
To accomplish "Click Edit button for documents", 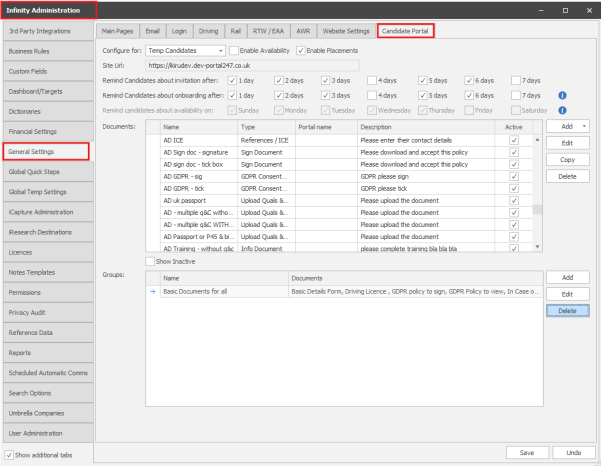I will point(568,143).
